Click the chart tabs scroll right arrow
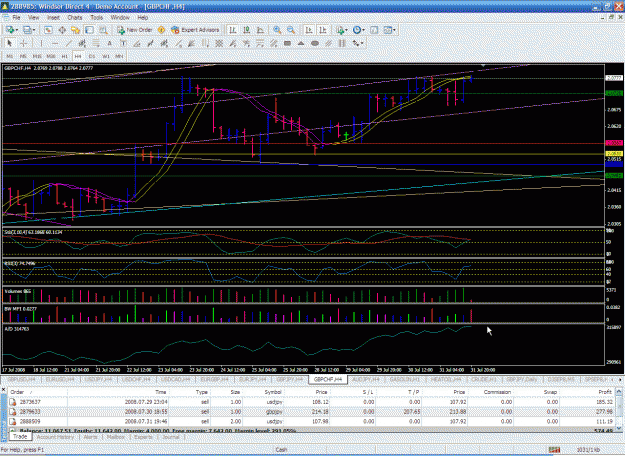 [x=619, y=380]
